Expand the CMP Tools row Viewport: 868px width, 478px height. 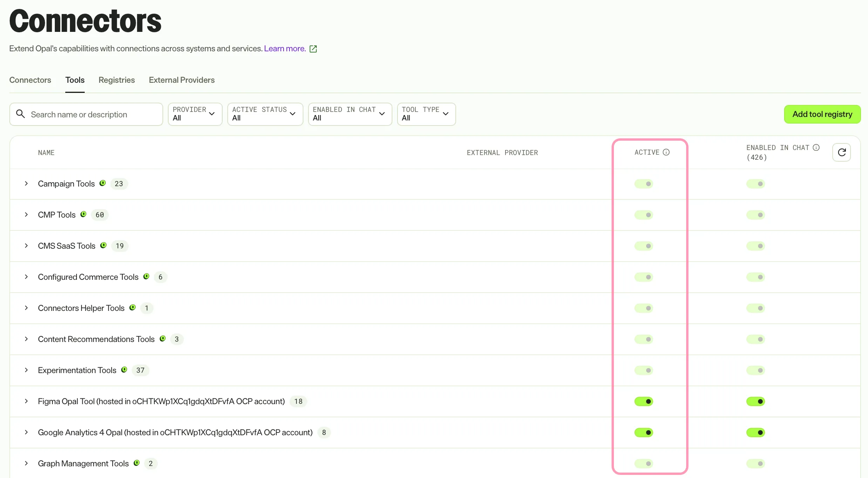pos(26,215)
